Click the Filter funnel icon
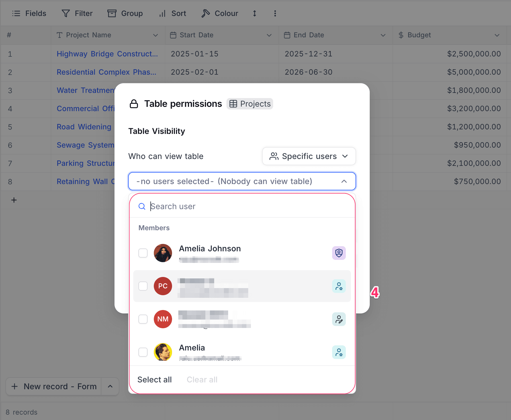511x420 pixels. click(x=66, y=13)
